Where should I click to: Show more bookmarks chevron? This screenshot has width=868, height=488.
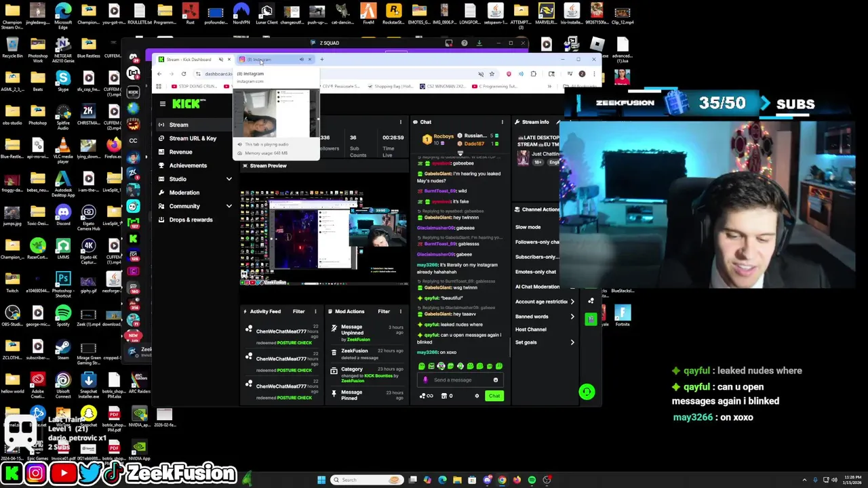(x=548, y=87)
